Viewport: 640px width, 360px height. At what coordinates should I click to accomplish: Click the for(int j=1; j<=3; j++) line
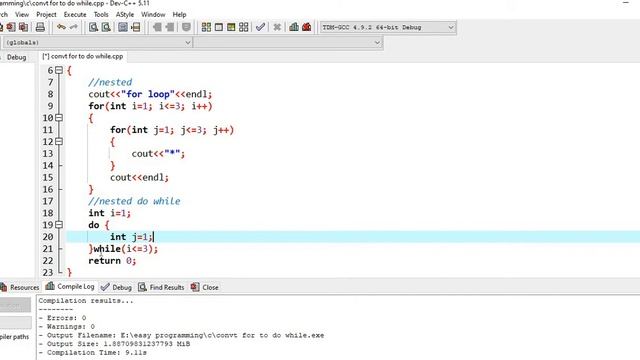172,130
